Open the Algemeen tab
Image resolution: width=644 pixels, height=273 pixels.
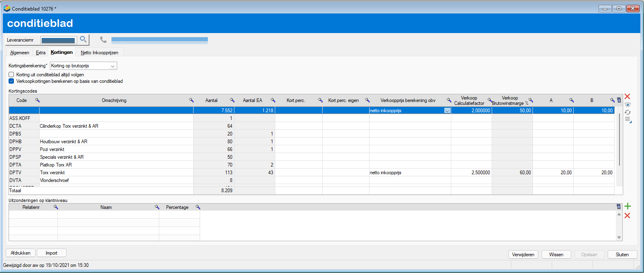pyautogui.click(x=20, y=53)
